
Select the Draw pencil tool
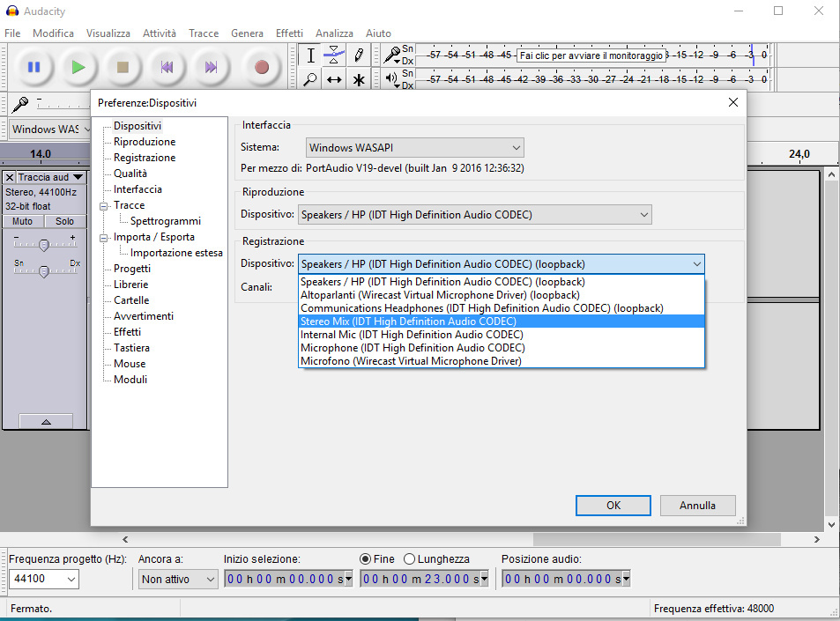pyautogui.click(x=359, y=55)
